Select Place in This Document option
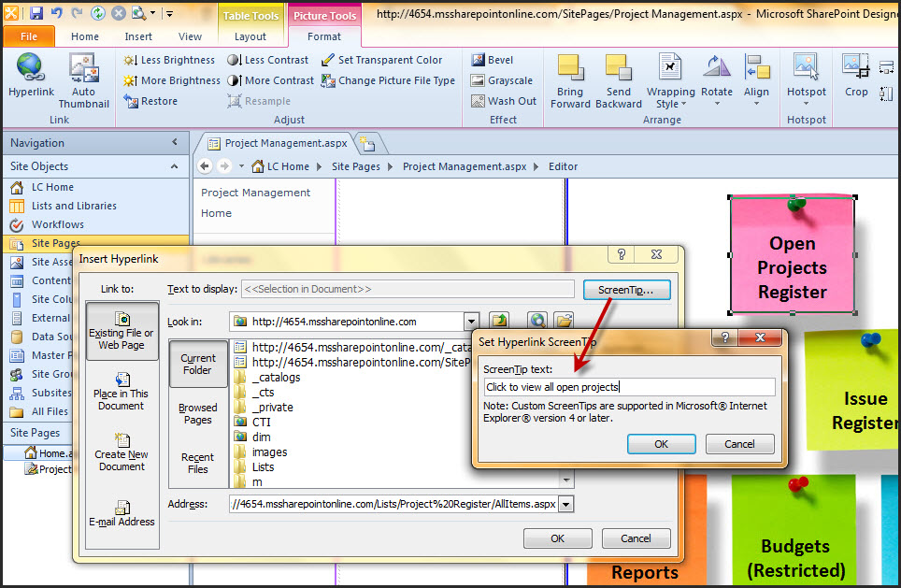This screenshot has width=901, height=588. pyautogui.click(x=122, y=391)
